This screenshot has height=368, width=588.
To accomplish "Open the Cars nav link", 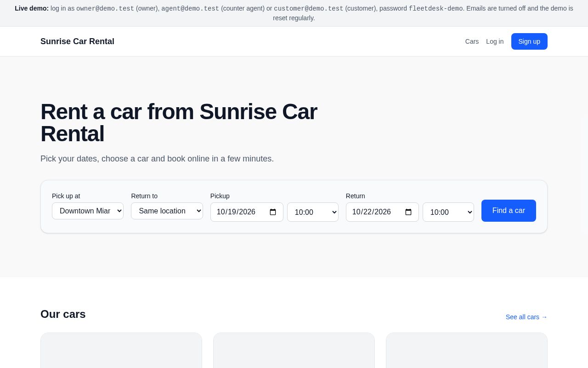I will (x=472, y=41).
